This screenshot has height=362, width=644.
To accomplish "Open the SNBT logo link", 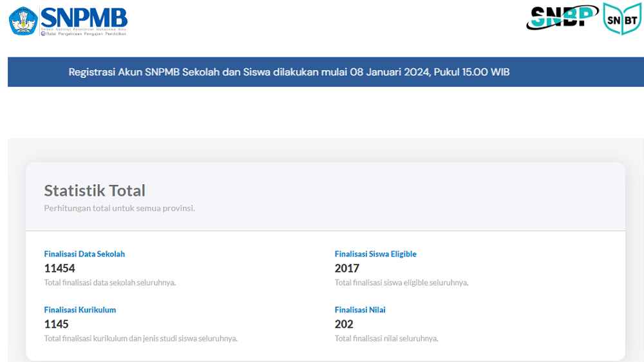I will [621, 19].
